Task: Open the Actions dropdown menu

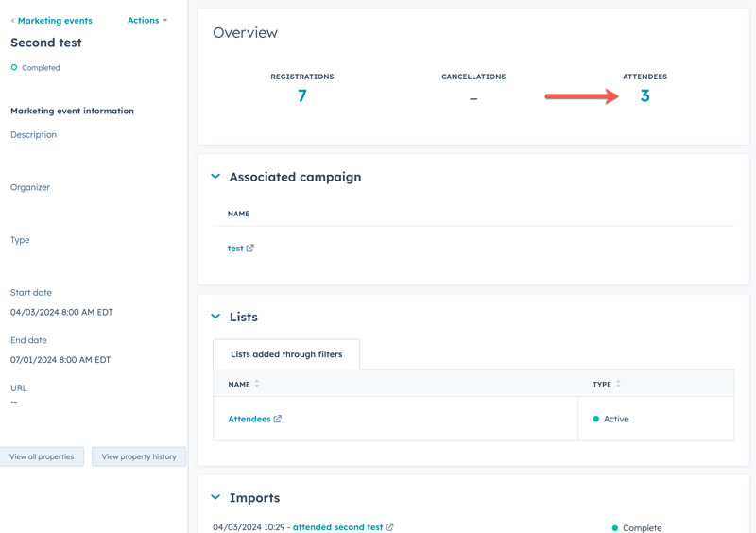Action: point(147,21)
